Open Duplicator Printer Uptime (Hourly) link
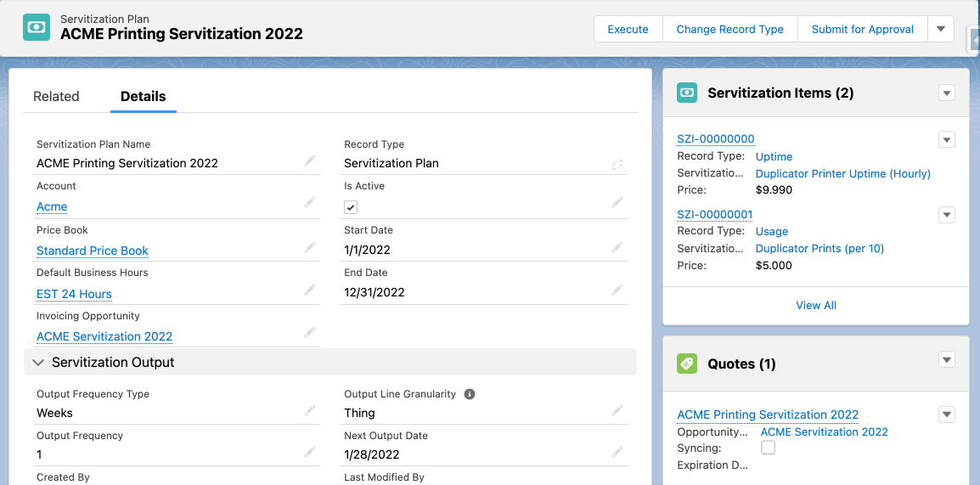 843,174
